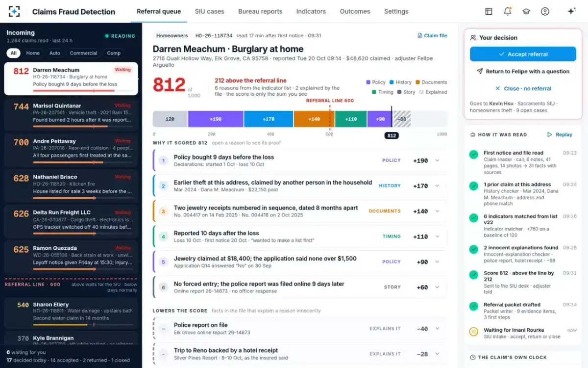Open Marisol Quintanar claim card

tap(71, 113)
